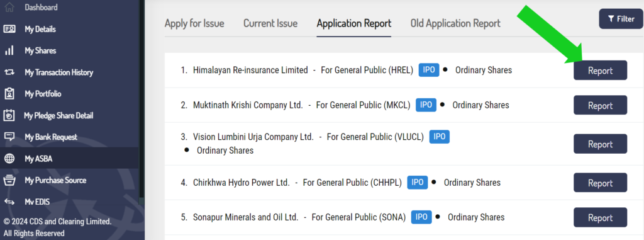
Task: Select Vision Lumbini Urja Company Ltd. name
Action: tap(253, 137)
